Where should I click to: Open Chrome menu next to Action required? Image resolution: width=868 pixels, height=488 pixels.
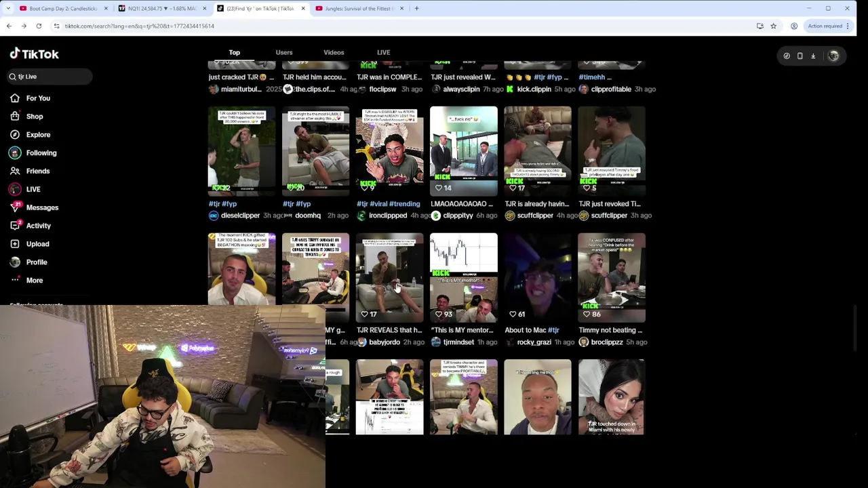pos(848,26)
